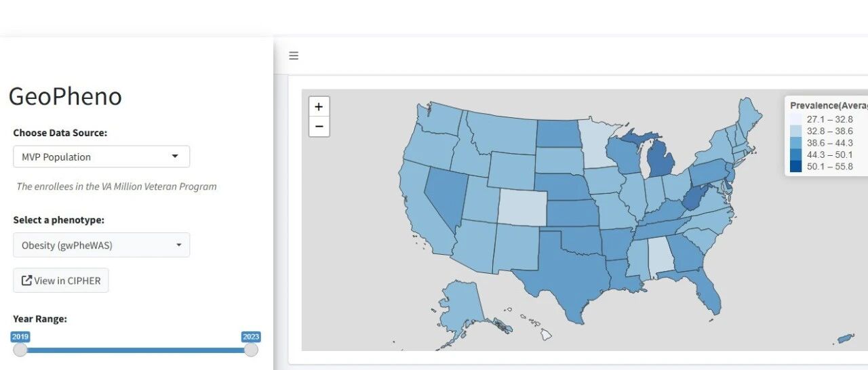868x370 pixels.
Task: Click the external-link icon beside View in CIPHER
Action: pos(27,281)
